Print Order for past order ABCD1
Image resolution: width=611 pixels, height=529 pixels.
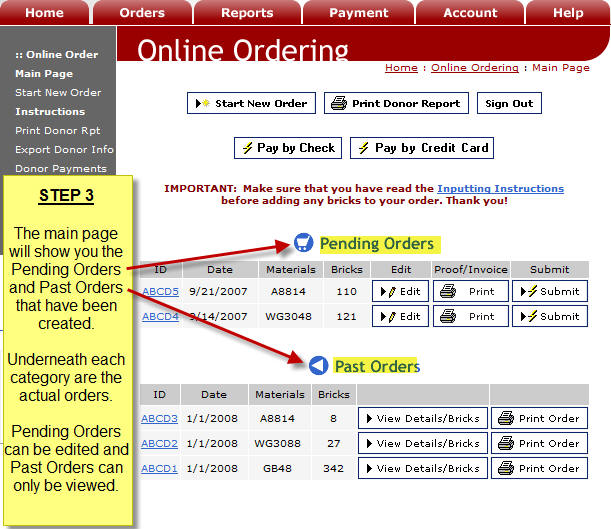point(540,468)
